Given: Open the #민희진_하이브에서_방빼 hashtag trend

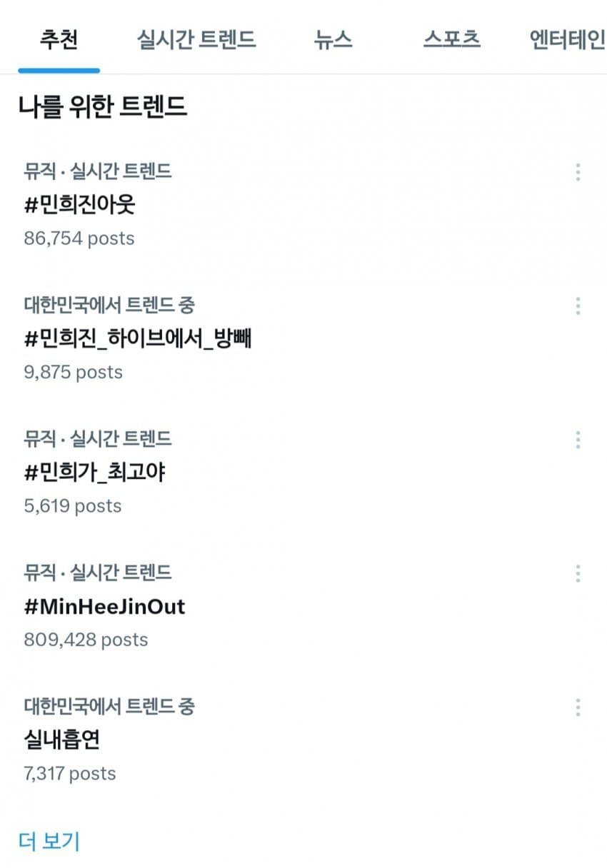Looking at the screenshot, I should [138, 340].
